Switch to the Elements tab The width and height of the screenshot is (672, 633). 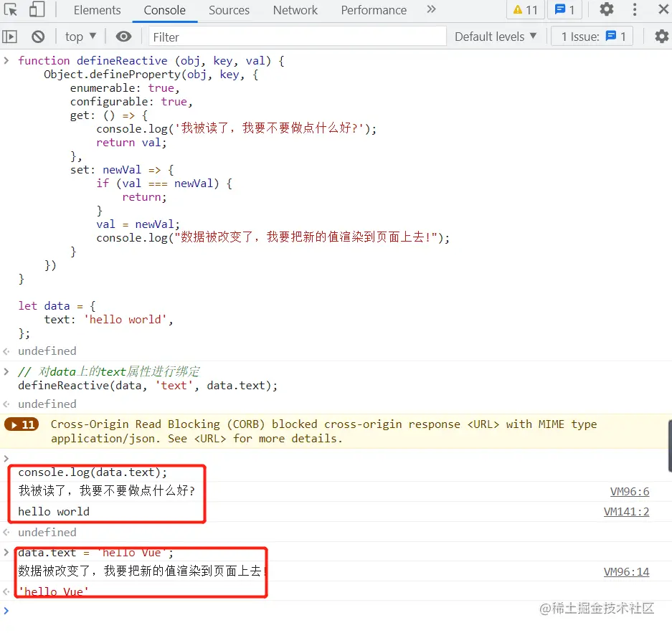point(97,10)
